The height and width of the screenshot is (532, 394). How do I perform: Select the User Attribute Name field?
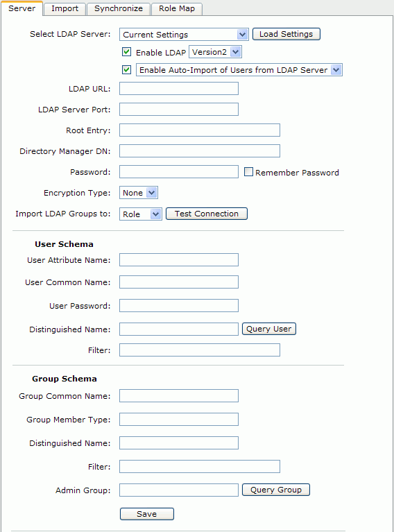click(179, 260)
